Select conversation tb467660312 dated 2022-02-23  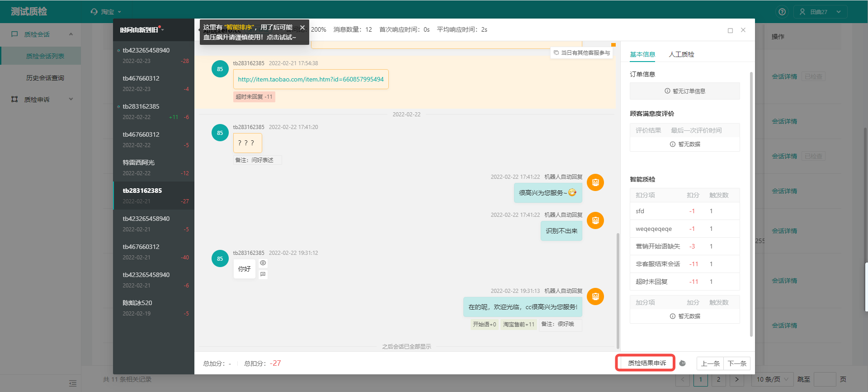coord(154,83)
